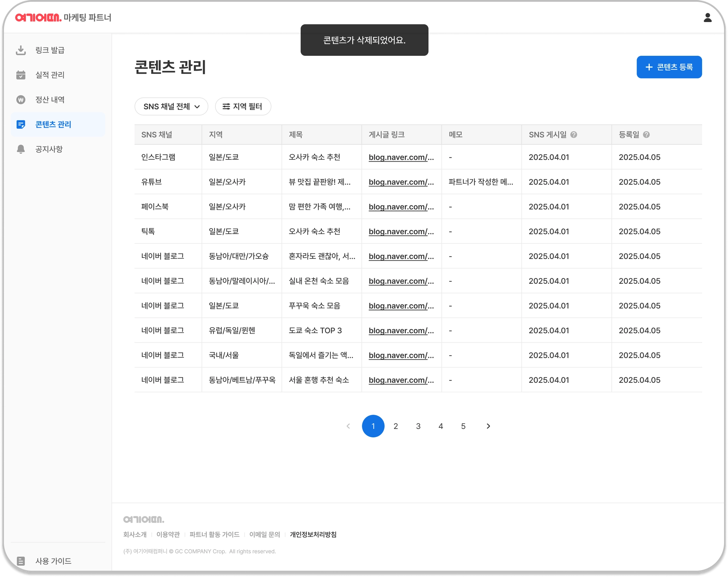The image size is (728, 577).
Task: Open 콘텐츠 관리 in the sidebar
Action: tap(53, 124)
